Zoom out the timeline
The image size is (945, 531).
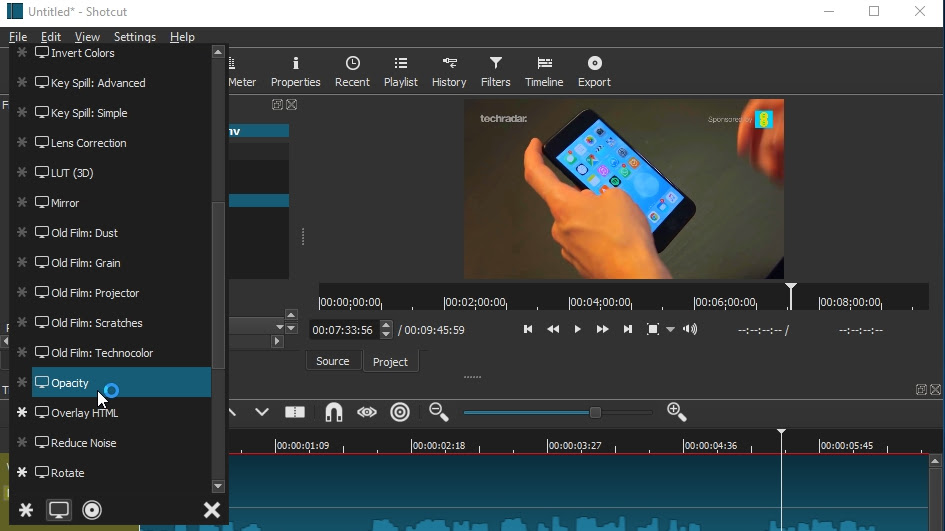(x=439, y=412)
